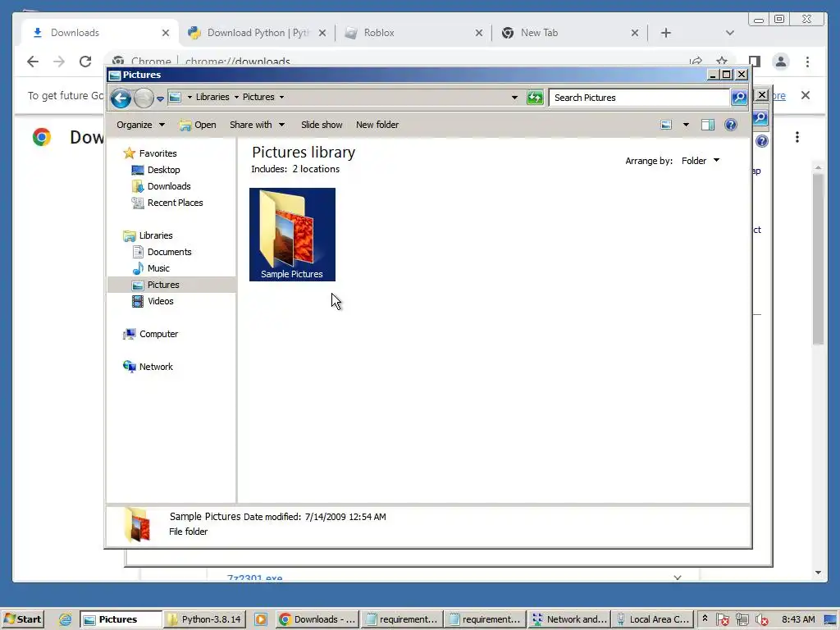The width and height of the screenshot is (840, 630).
Task: Bookmark this page with star icon
Action: [722, 61]
